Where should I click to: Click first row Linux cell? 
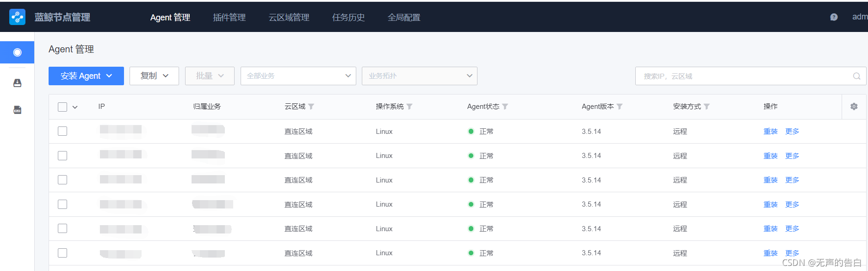pyautogui.click(x=384, y=132)
